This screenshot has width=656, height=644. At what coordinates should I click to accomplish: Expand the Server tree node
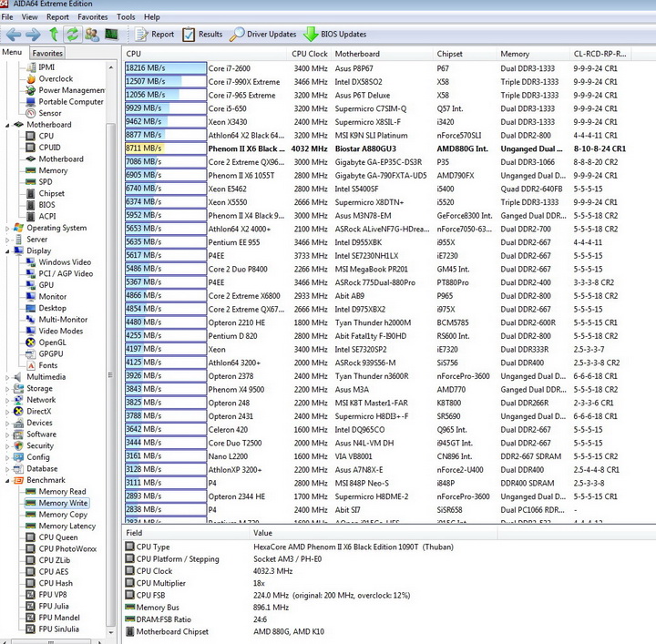point(7,240)
